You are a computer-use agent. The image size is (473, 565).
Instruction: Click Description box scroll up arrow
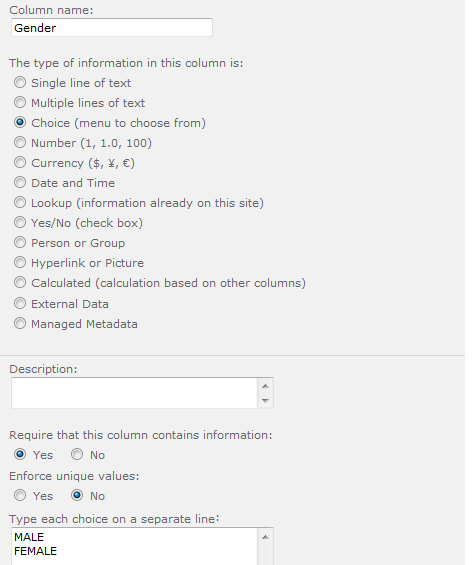tap(265, 386)
